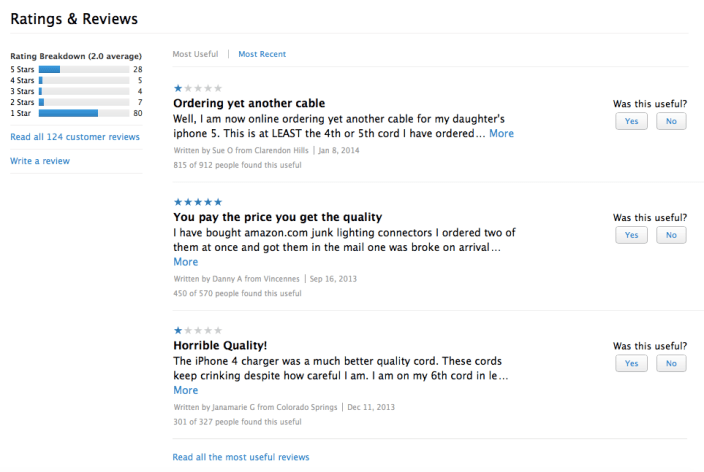
Task: Click the 2 Stars rating bar
Action: pos(84,102)
